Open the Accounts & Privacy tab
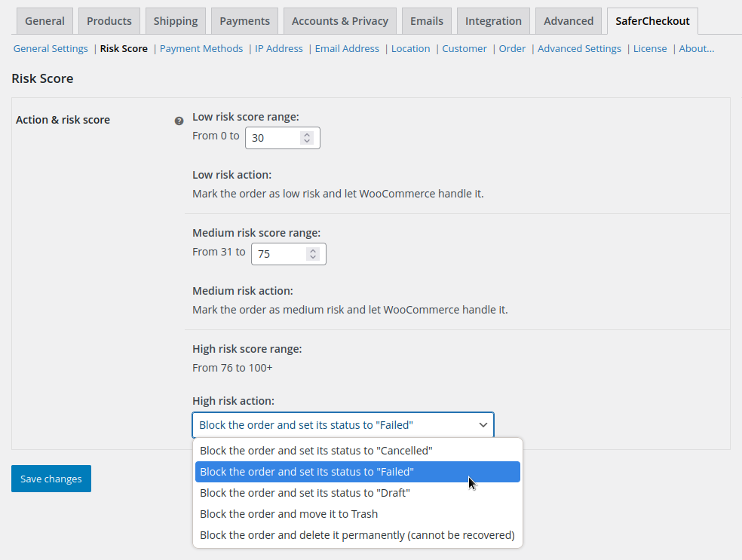Screen dimensions: 742x560 pos(340,21)
